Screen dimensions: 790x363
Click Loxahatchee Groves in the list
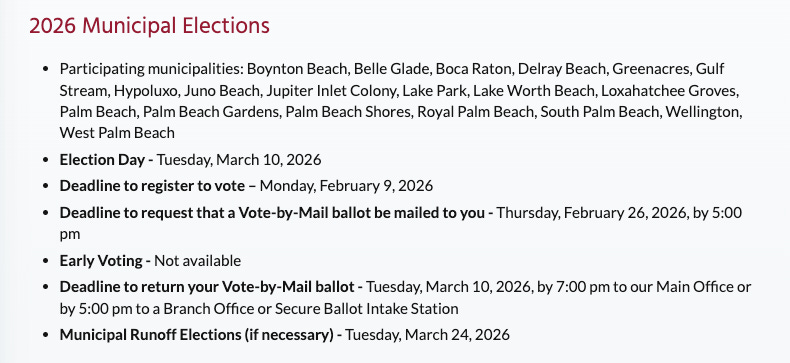point(670,91)
